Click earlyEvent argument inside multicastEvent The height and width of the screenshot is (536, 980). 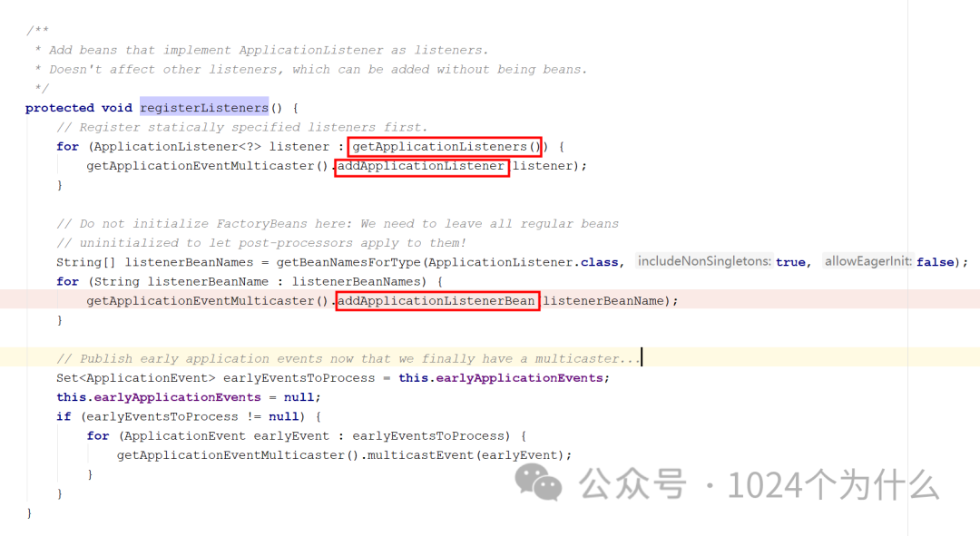519,455
